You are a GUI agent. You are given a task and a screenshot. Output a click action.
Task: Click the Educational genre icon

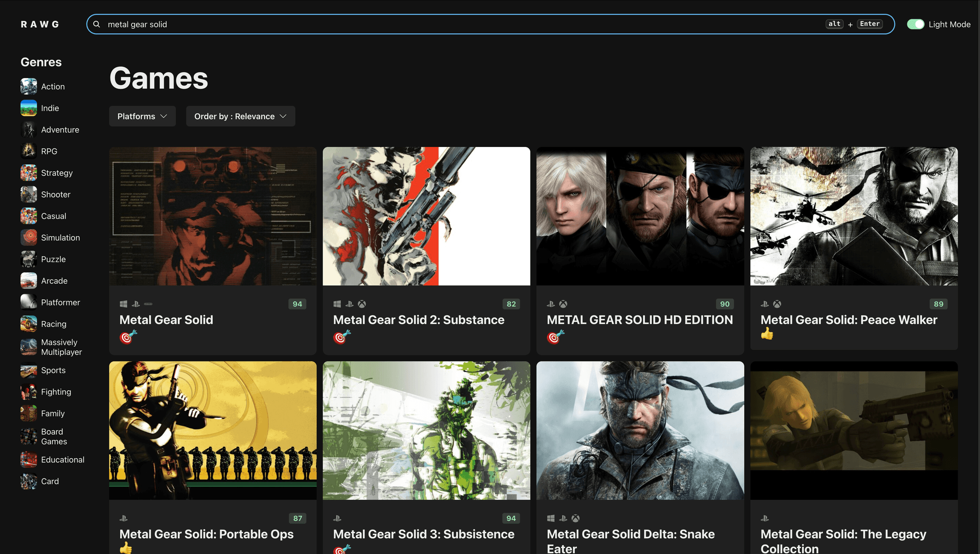(x=29, y=460)
